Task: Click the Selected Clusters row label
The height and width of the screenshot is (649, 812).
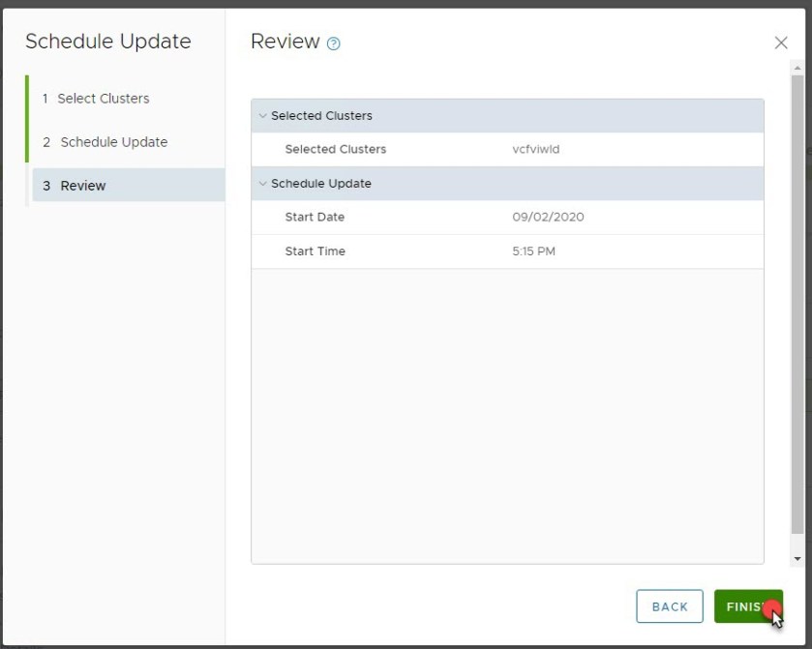Action: [x=335, y=150]
